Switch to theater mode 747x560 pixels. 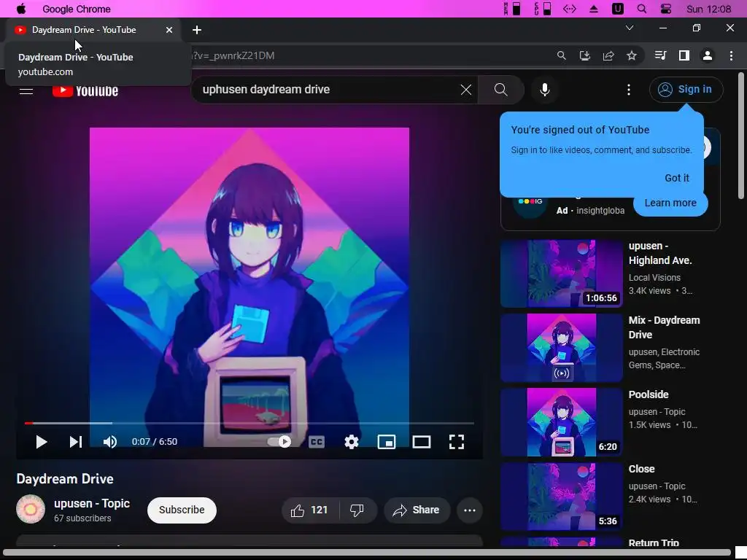point(422,442)
